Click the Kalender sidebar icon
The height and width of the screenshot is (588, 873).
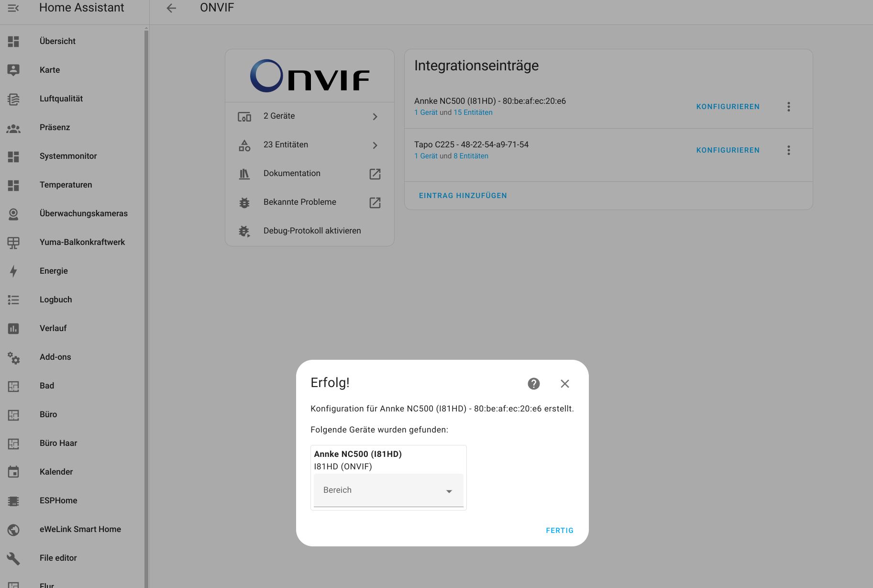tap(13, 472)
